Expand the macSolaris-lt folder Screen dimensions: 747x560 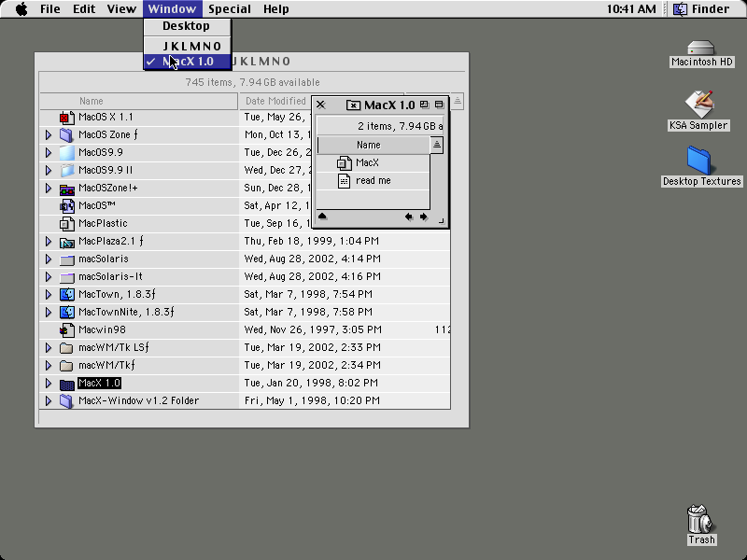tap(49, 276)
